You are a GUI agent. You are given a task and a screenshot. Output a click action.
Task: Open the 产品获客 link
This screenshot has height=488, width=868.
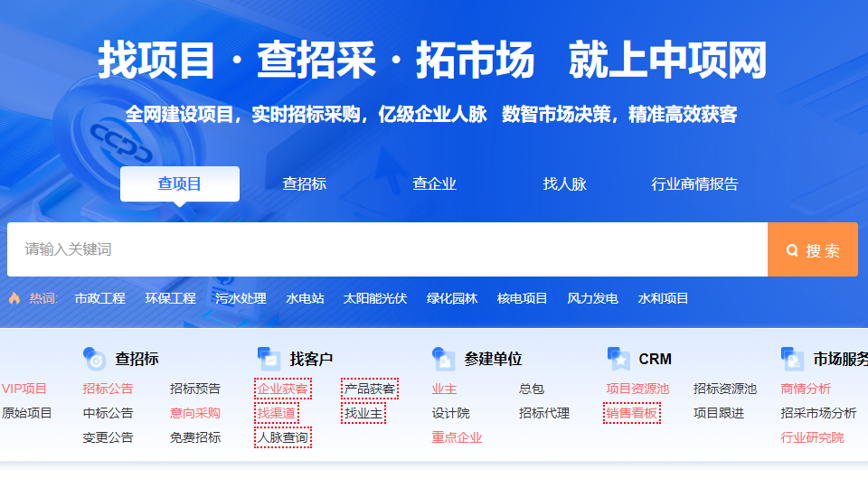[x=370, y=389]
